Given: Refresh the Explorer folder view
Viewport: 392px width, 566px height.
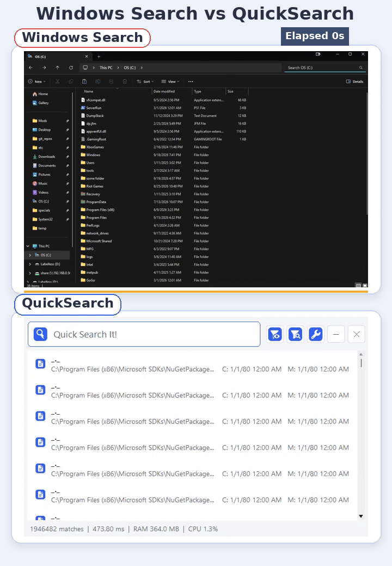Looking at the screenshot, I should pyautogui.click(x=71, y=67).
